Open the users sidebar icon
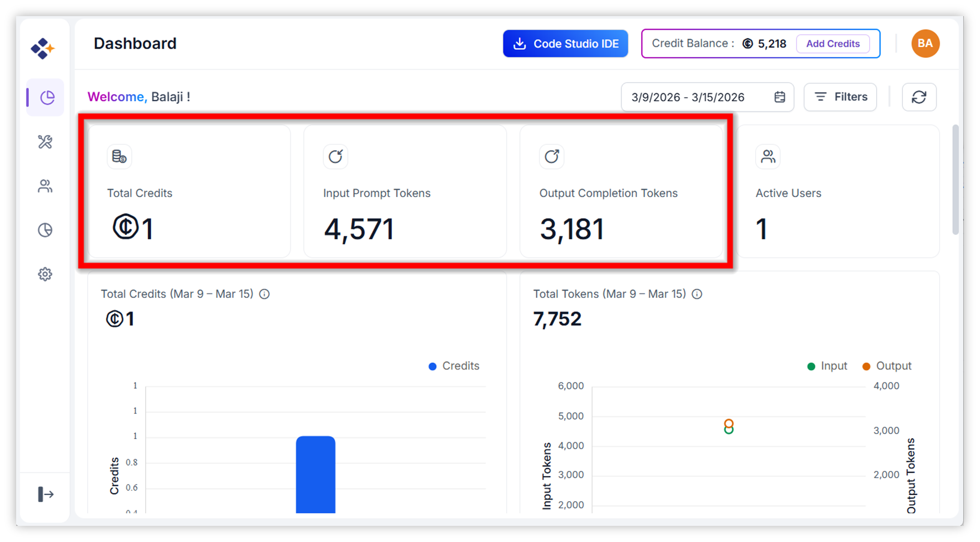The height and width of the screenshot is (542, 980). pyautogui.click(x=45, y=186)
